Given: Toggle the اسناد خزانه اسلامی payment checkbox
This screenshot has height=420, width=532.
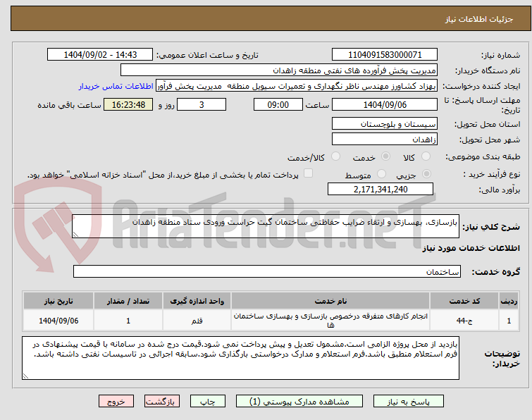Looking at the screenshot, I should (308, 173).
